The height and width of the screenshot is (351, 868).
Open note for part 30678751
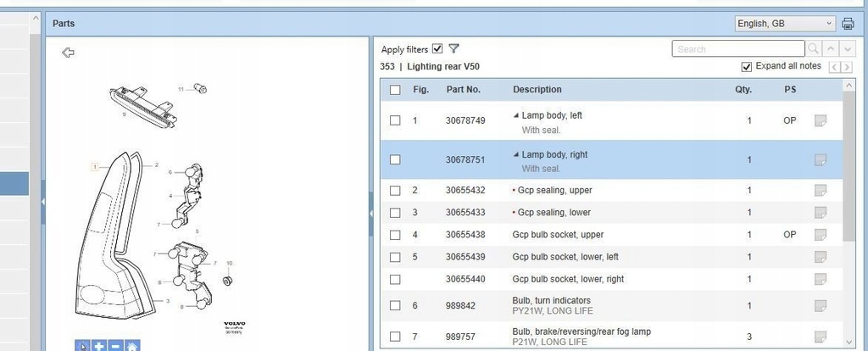821,160
